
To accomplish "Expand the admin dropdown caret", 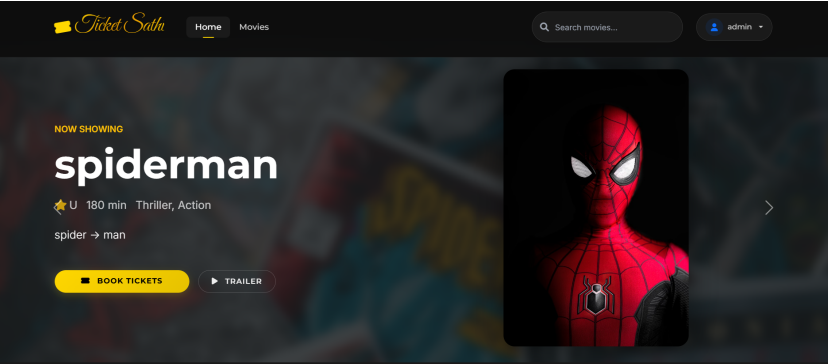I will tap(761, 27).
